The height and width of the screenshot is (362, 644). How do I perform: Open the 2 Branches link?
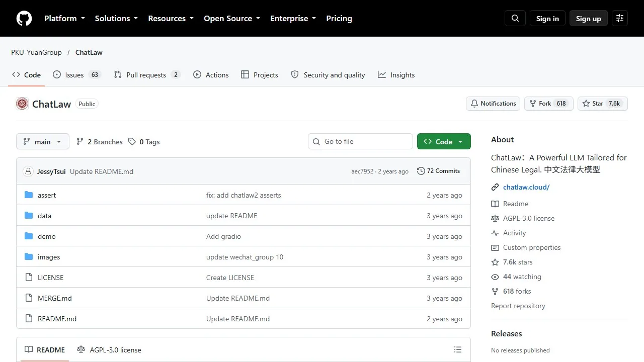tap(100, 142)
